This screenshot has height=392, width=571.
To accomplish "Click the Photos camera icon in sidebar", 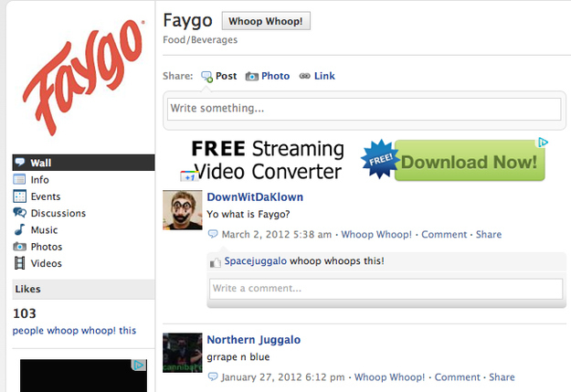I will pos(20,247).
